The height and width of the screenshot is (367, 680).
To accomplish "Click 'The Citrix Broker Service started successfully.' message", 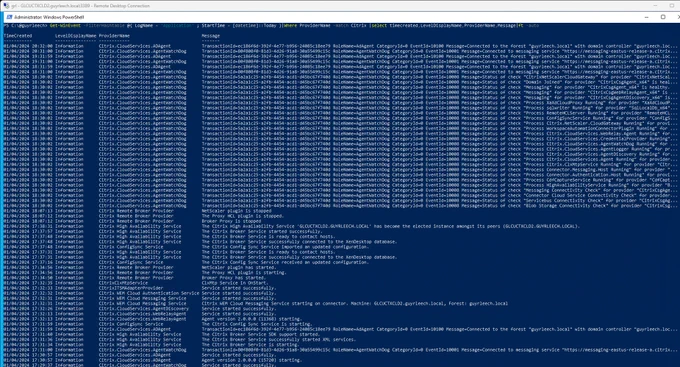I will coord(262,232).
